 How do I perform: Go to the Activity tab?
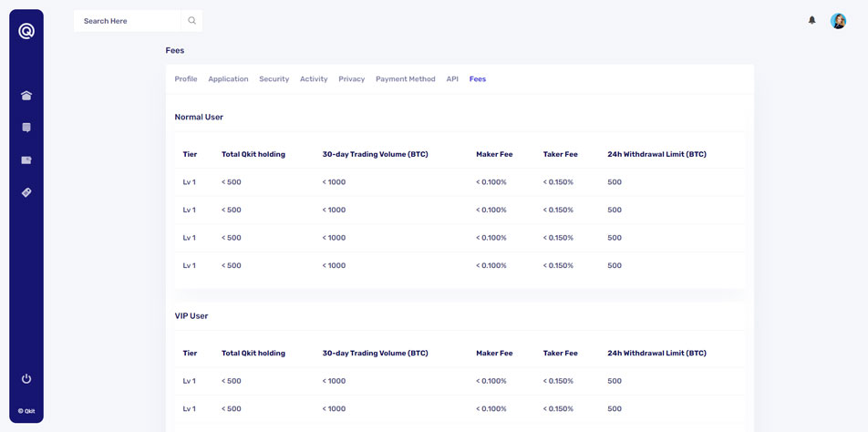pyautogui.click(x=314, y=79)
